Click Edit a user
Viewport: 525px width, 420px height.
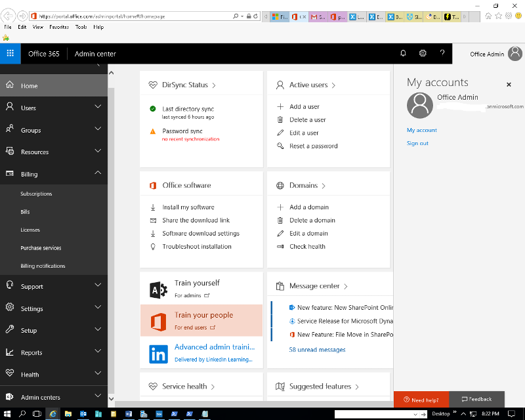pos(304,133)
